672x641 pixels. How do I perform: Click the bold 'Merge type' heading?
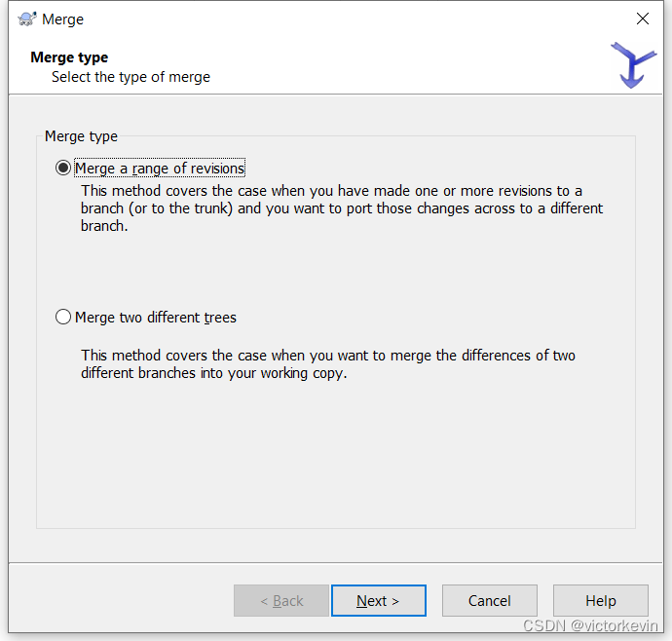pos(69,57)
